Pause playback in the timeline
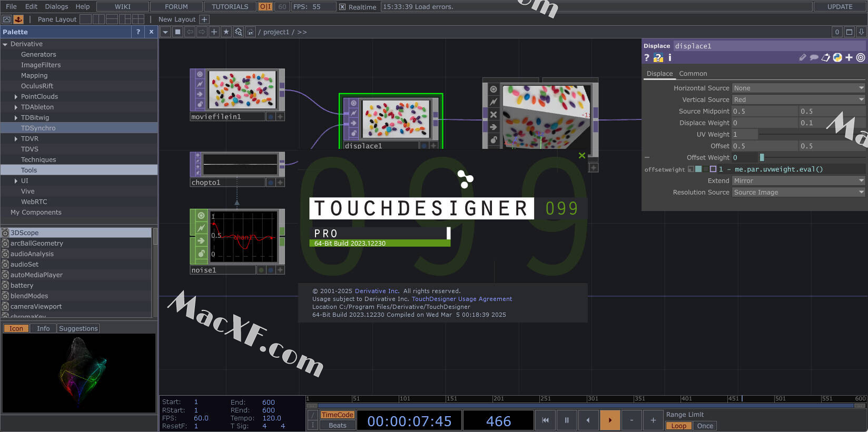 coord(567,420)
